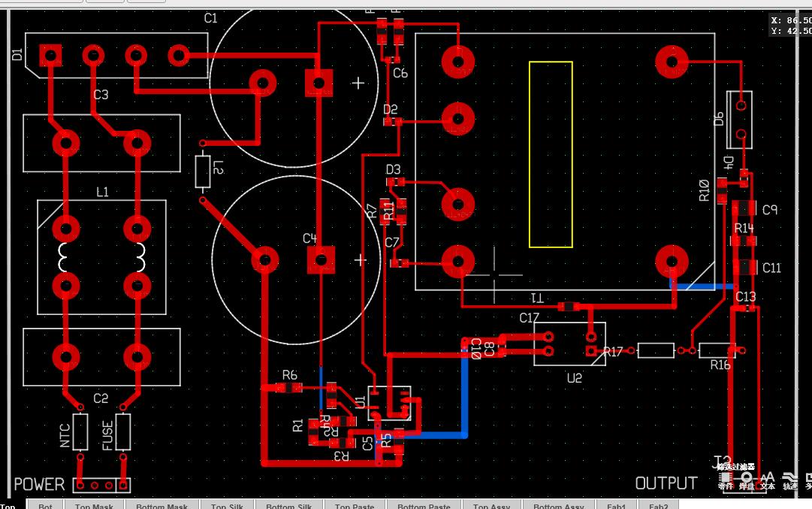This screenshot has height=509, width=812.
Task: Select the L2 inductor body outline
Action: (203, 171)
